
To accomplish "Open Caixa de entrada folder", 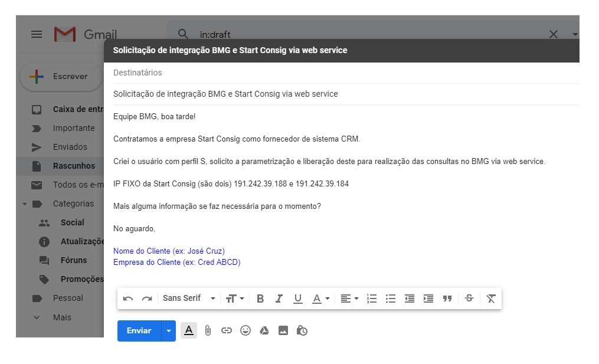I will (68, 109).
